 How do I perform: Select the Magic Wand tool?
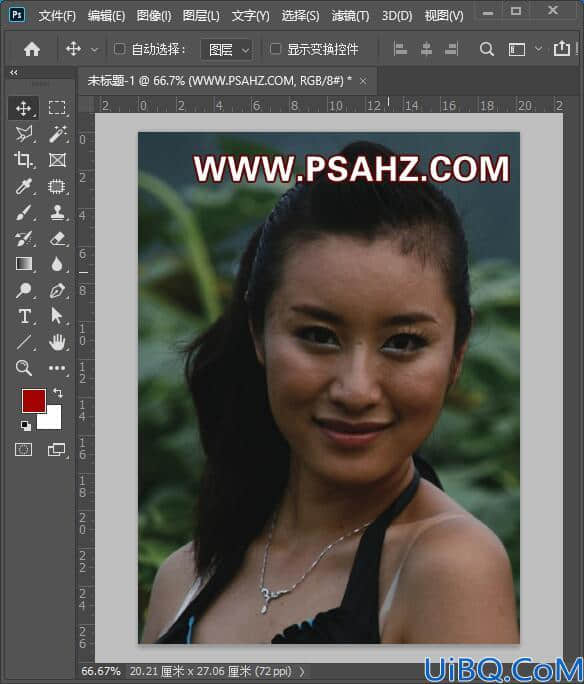click(57, 134)
